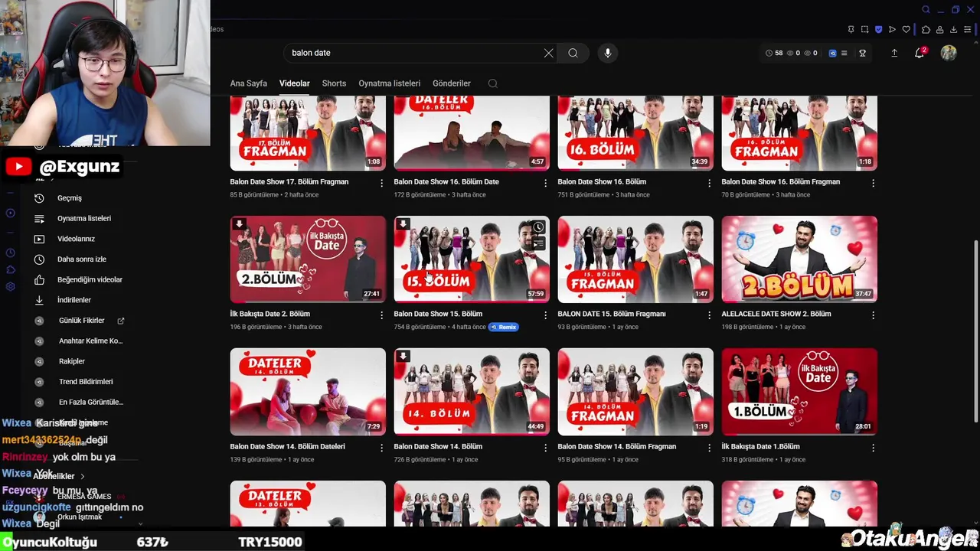The height and width of the screenshot is (551, 980).
Task: Open options for BALON DATE 15. Bölüm Fragmanı
Action: (x=709, y=315)
